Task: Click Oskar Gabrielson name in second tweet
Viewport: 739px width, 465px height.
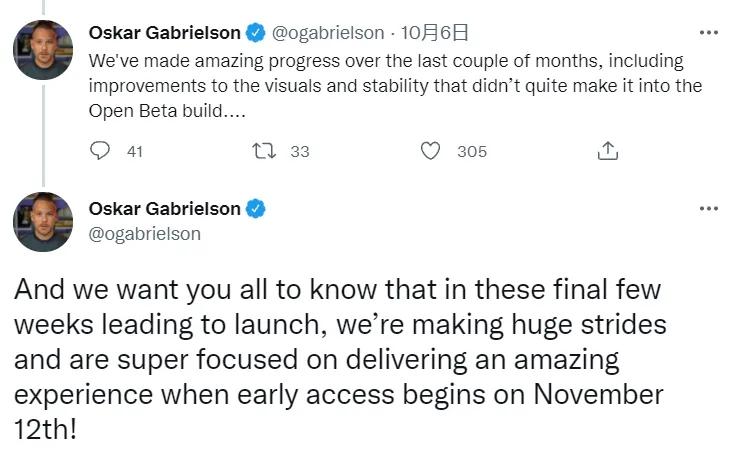Action: point(165,209)
